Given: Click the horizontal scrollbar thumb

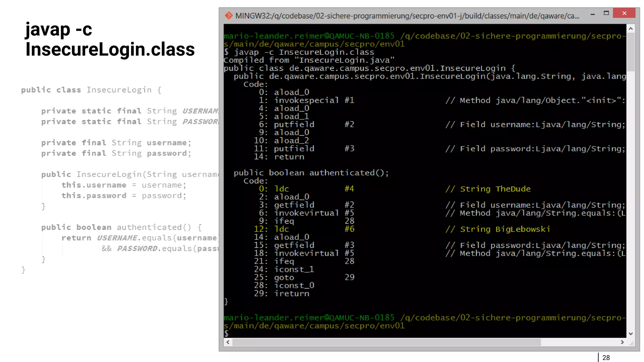Looking at the screenshot, I should tap(386, 342).
